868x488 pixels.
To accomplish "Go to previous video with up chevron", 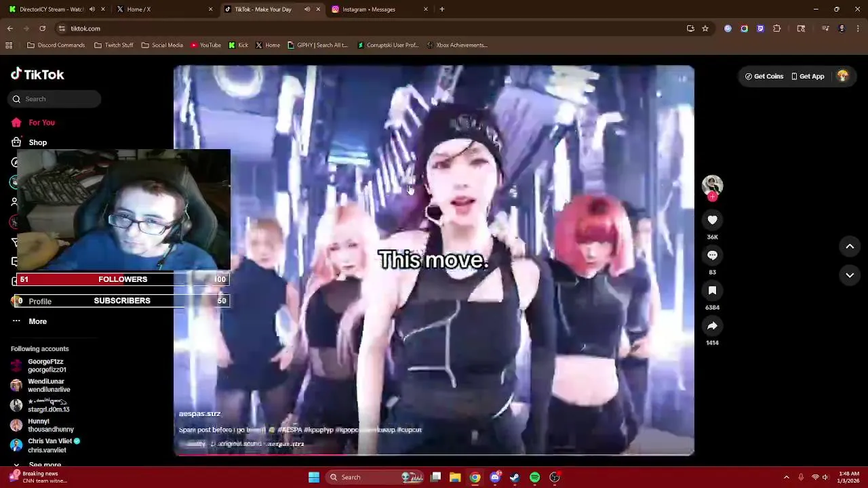I will point(850,247).
